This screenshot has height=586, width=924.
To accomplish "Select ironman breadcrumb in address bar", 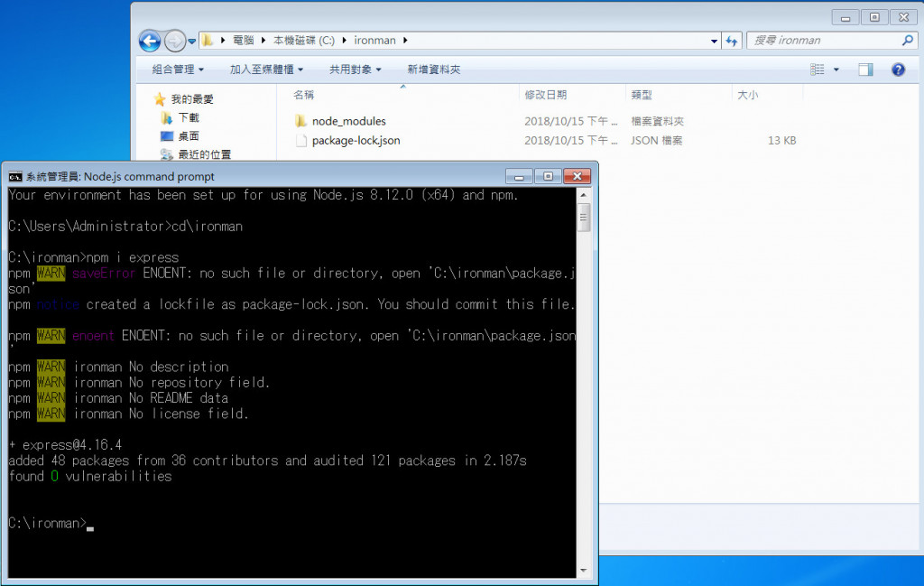I will pyautogui.click(x=374, y=40).
